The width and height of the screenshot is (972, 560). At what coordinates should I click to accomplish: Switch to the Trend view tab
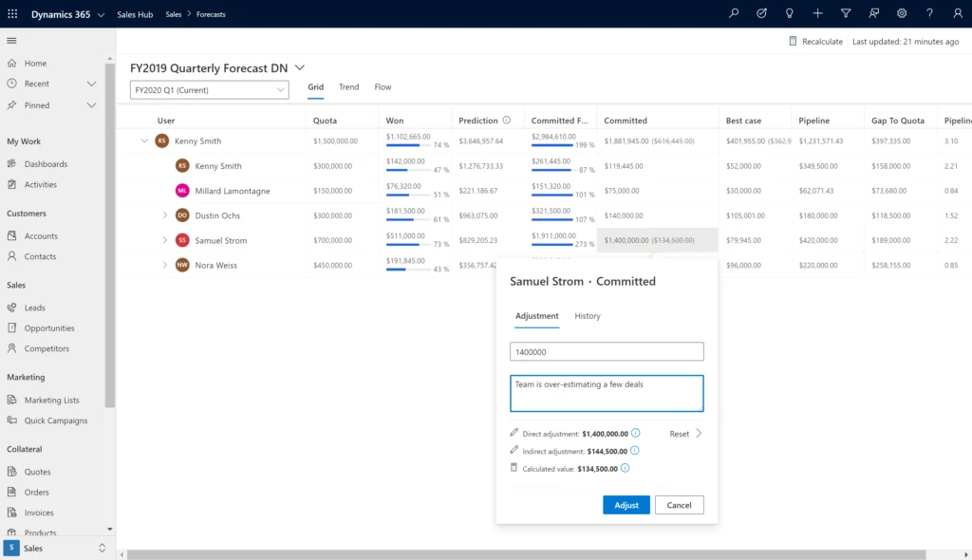348,87
